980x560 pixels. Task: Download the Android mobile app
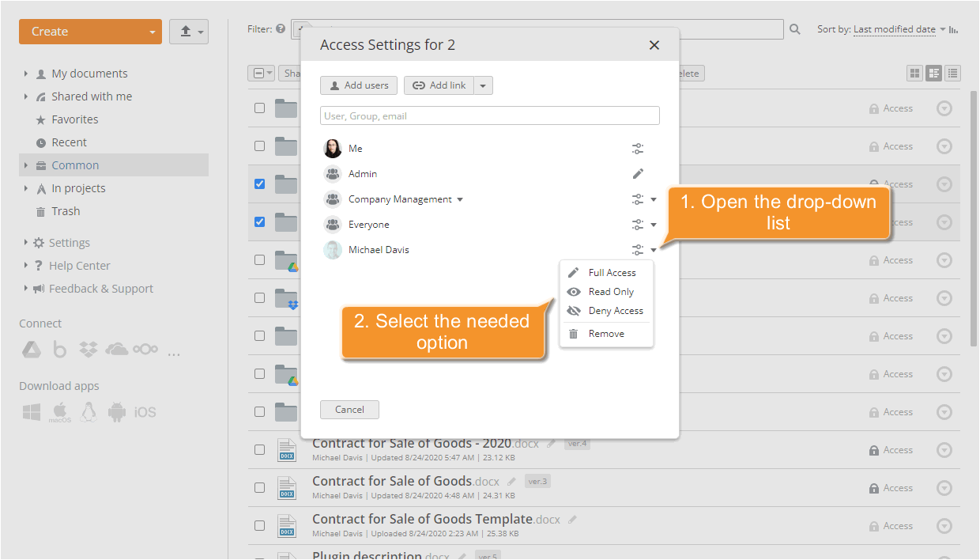pos(116,411)
